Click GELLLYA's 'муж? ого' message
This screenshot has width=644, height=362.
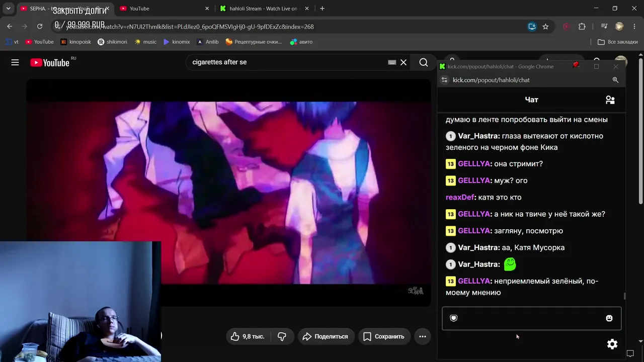click(x=511, y=180)
